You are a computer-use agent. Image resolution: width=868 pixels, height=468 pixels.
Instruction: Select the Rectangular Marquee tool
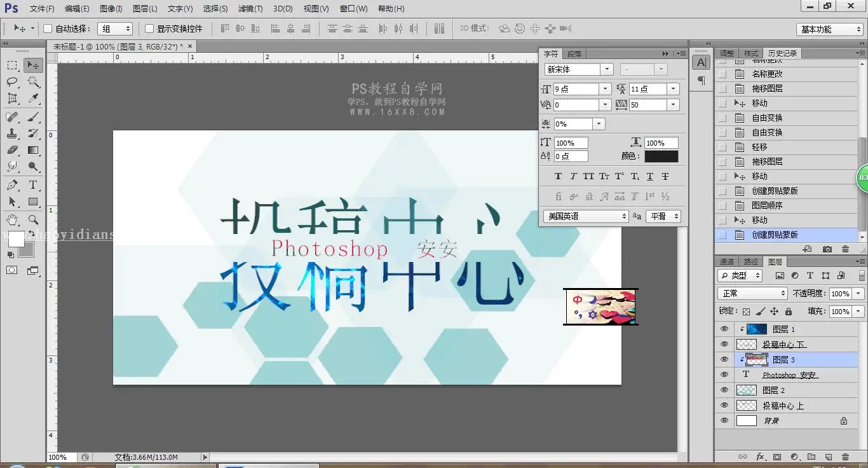click(12, 65)
